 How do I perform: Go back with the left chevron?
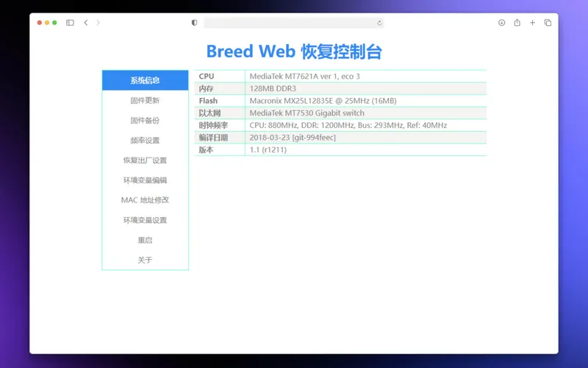(86, 23)
